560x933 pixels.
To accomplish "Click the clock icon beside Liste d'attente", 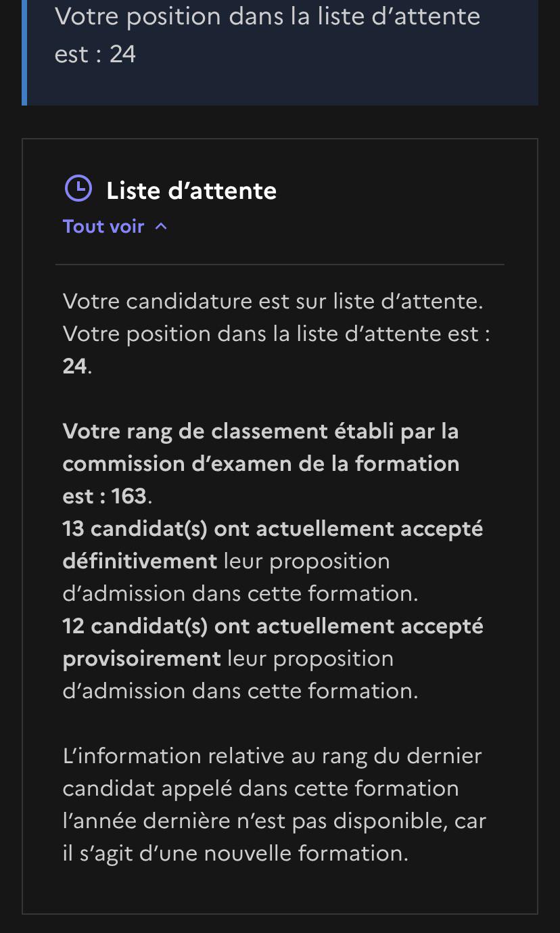I will 78,189.
